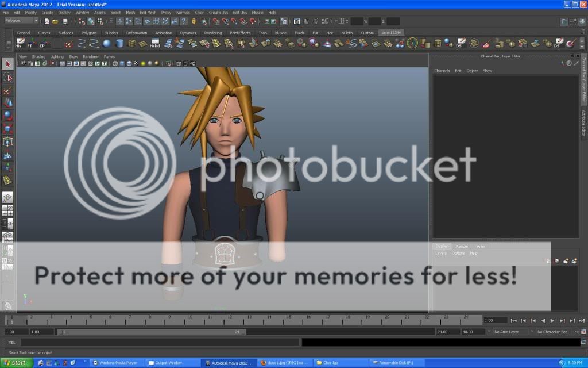Open the Create UVs menu
Viewport: 588px width, 368px height.
[218, 13]
